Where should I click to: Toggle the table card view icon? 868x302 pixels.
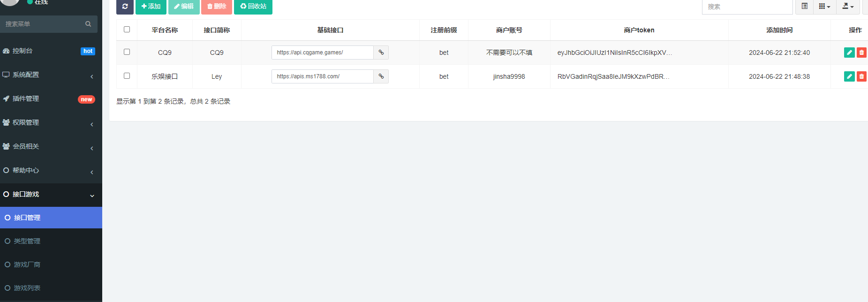[805, 7]
